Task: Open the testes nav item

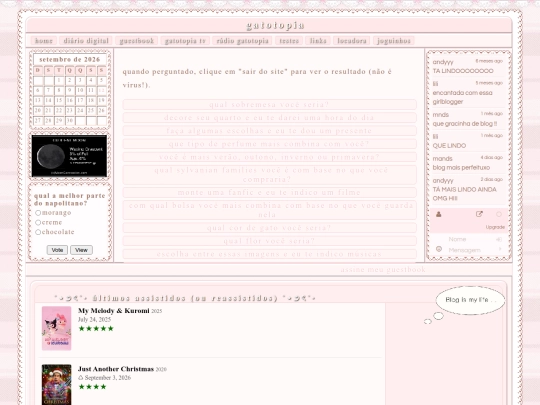Action: click(x=289, y=41)
